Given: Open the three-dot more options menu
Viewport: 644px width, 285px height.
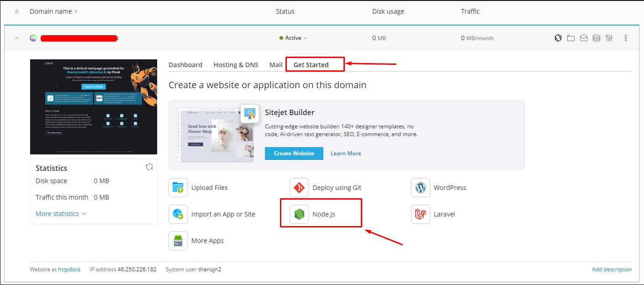Looking at the screenshot, I should click(x=625, y=38).
